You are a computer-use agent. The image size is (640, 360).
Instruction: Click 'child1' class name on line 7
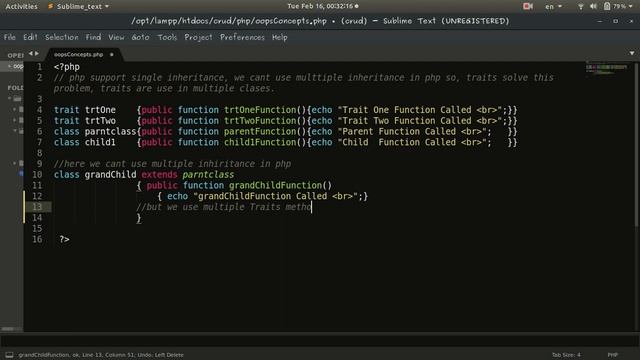tap(100, 142)
